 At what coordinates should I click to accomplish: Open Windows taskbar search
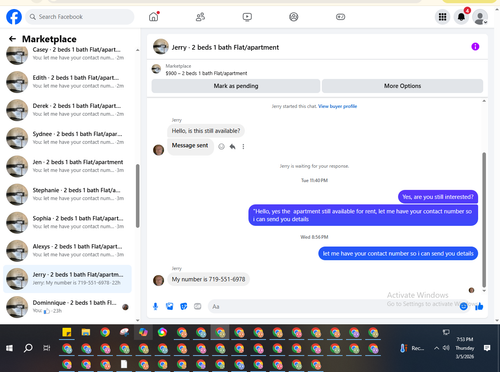click(x=28, y=348)
